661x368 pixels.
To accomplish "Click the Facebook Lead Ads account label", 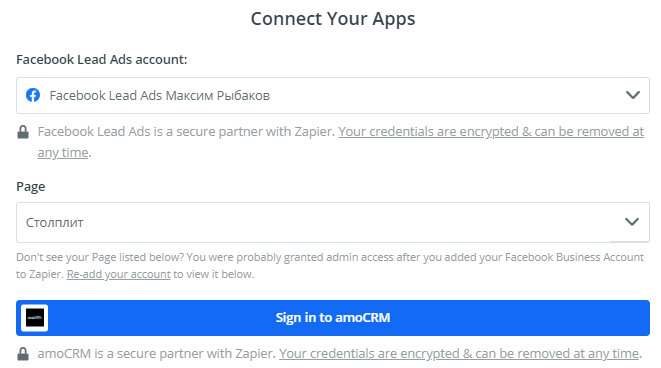I will tap(102, 59).
